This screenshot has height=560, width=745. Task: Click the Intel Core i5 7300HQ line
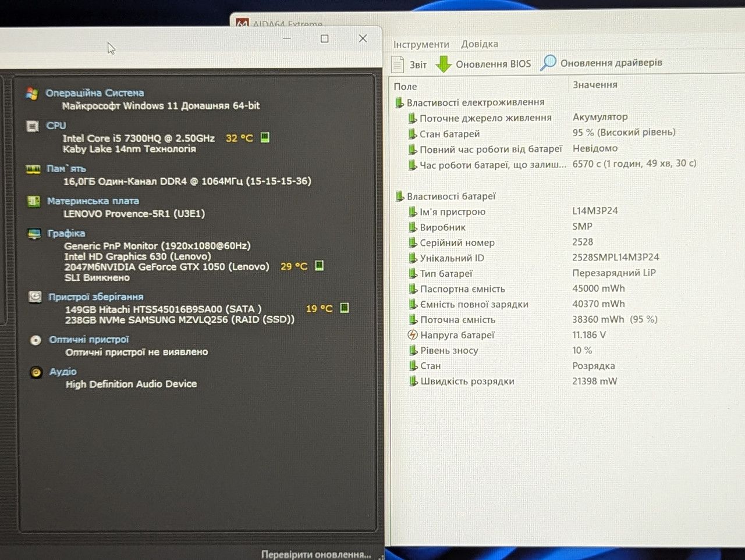[x=139, y=138]
